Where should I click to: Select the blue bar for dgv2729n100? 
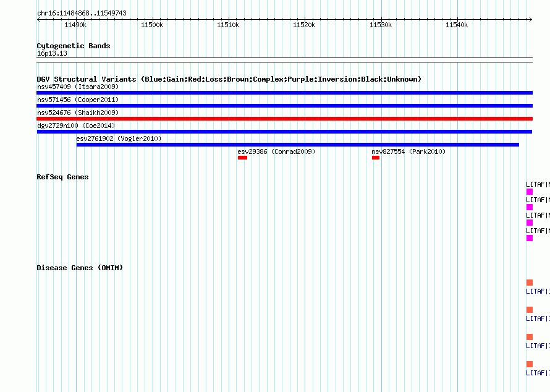284,132
